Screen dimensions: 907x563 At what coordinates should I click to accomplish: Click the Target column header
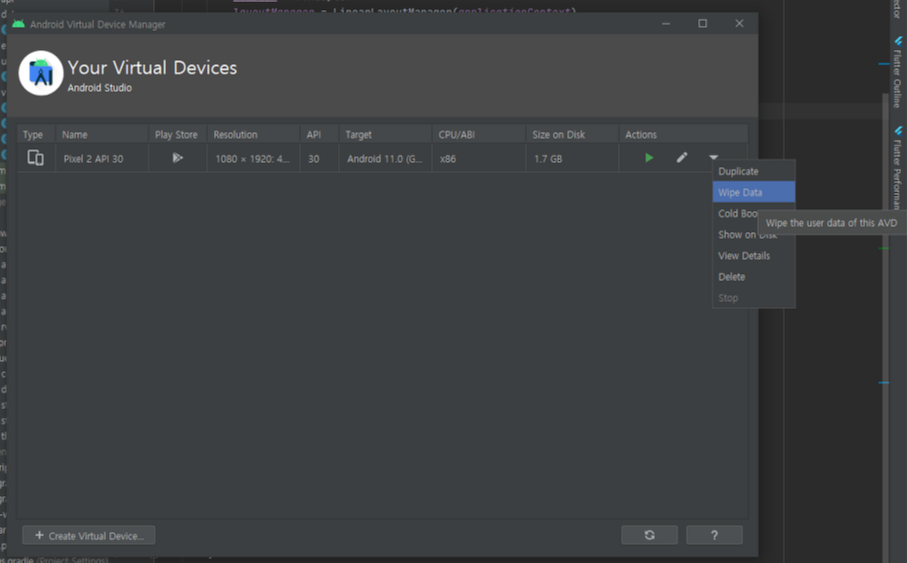pyautogui.click(x=385, y=134)
